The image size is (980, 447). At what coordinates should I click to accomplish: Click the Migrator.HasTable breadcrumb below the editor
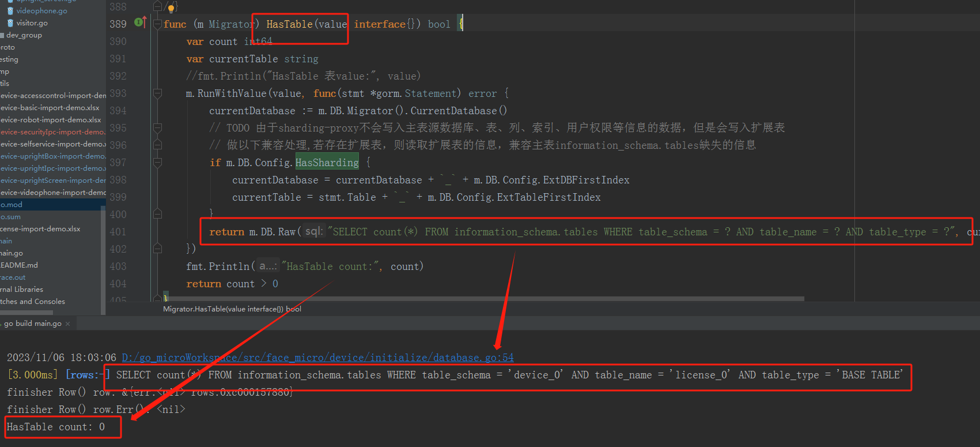[232, 309]
